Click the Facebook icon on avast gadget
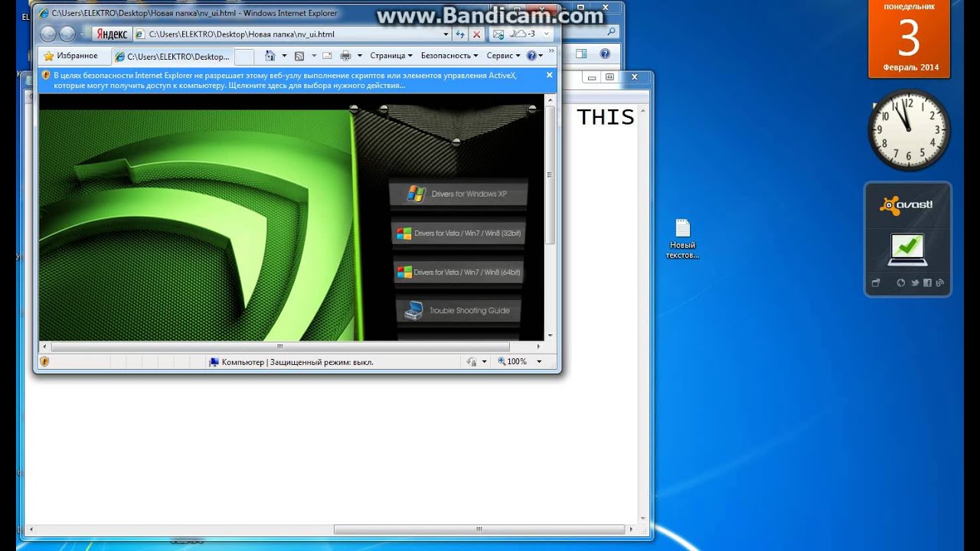The image size is (980, 551). [x=927, y=283]
